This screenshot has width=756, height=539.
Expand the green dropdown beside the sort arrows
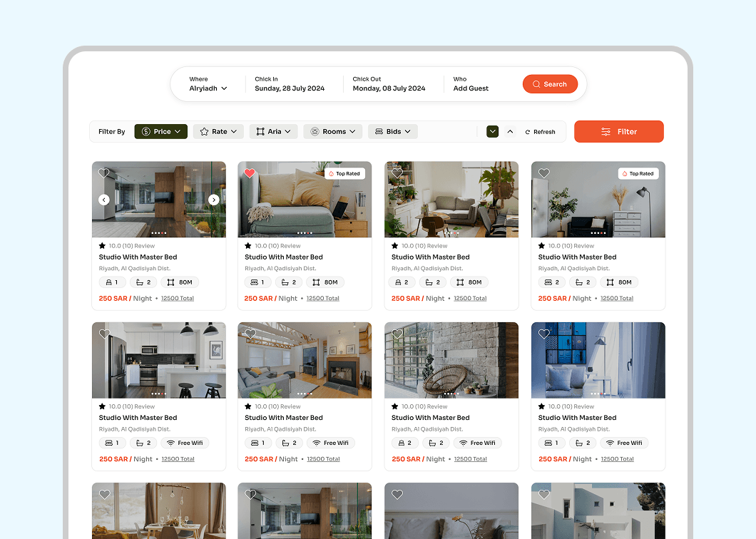(492, 131)
